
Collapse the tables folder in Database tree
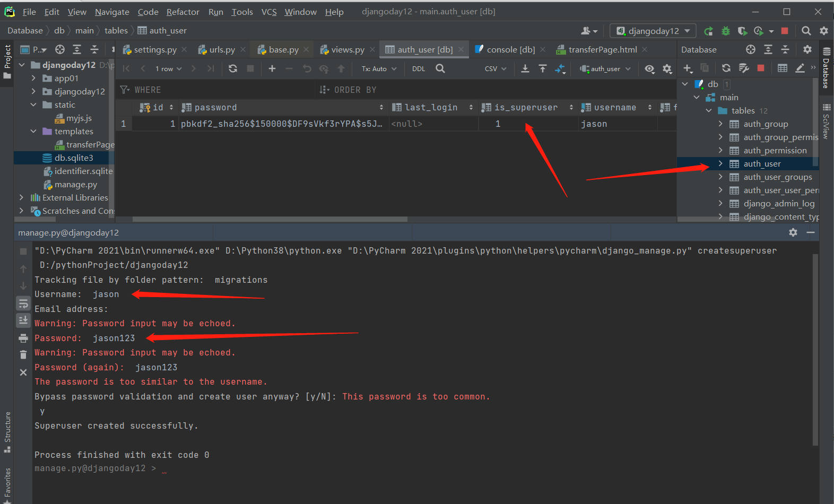coord(709,110)
